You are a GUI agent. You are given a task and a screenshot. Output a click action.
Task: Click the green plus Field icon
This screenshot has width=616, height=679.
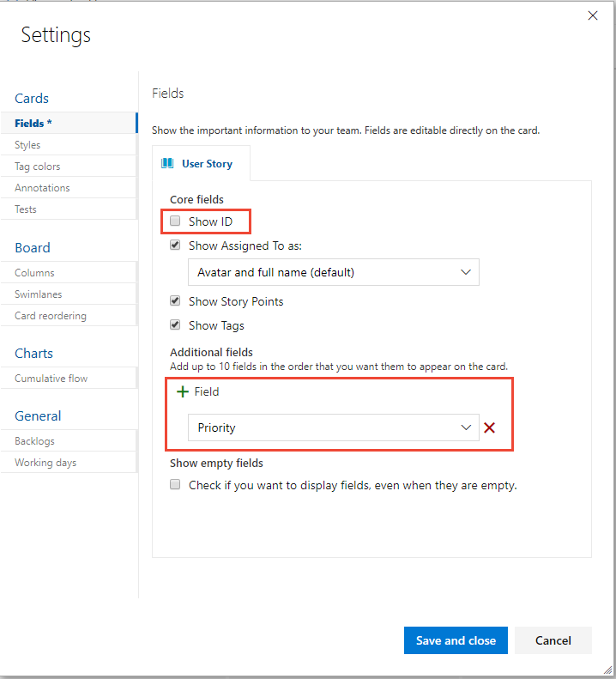183,392
